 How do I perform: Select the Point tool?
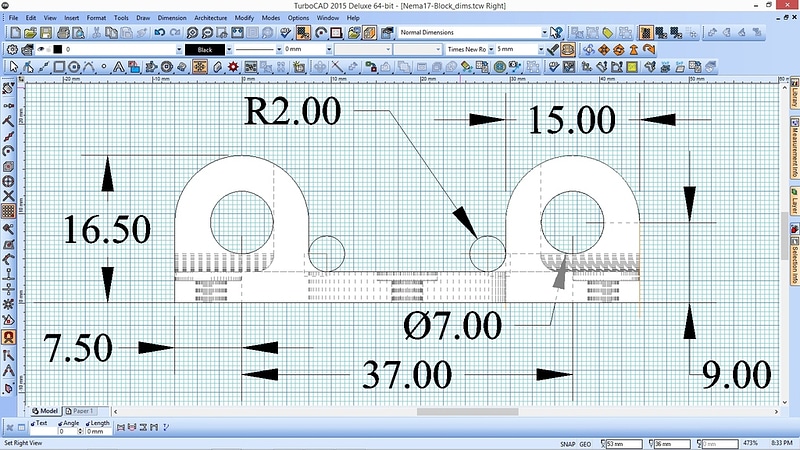tap(104, 67)
